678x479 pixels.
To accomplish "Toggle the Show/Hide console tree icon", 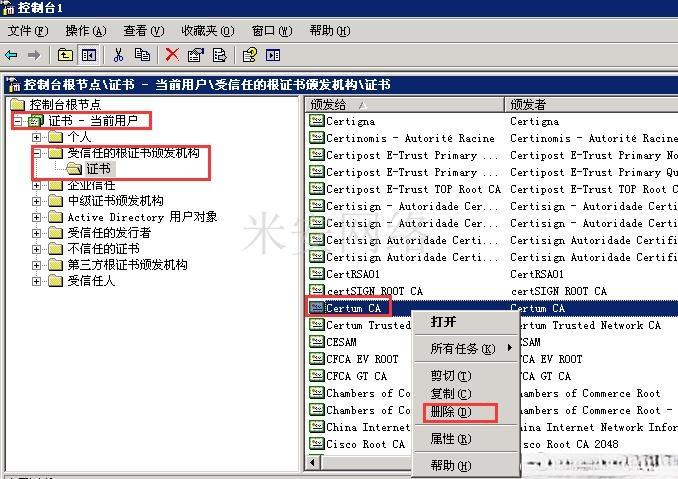I will [x=89, y=55].
